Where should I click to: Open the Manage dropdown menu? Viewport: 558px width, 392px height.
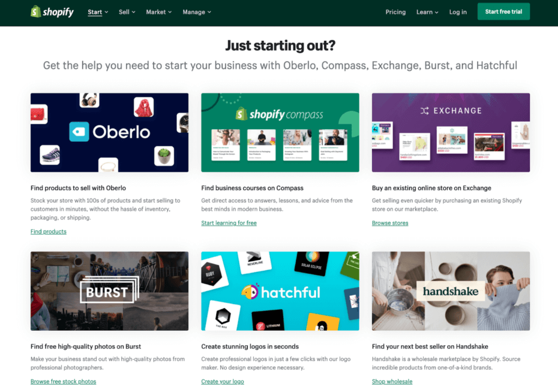point(197,12)
